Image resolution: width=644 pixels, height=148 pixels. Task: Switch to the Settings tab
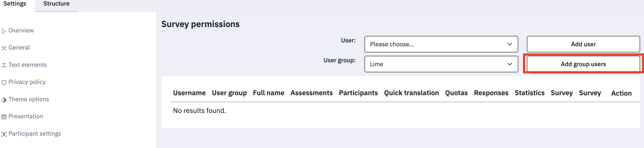click(x=15, y=4)
